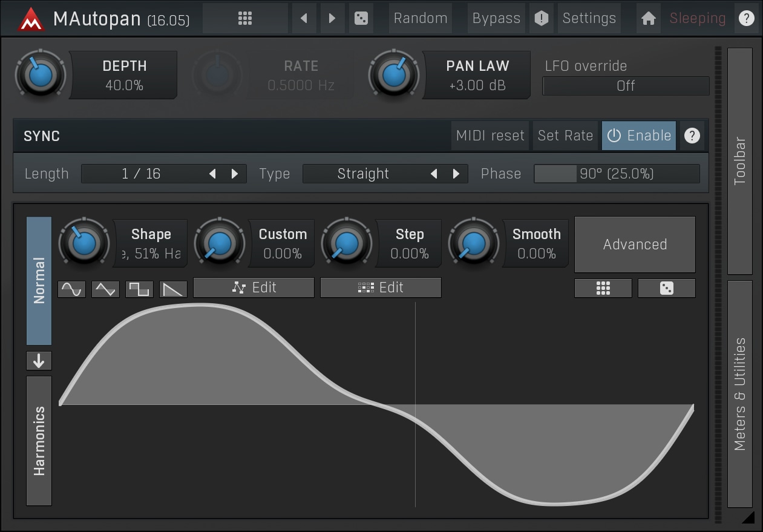
Task: Click the Custom 0.00% value box
Action: [x=283, y=243]
